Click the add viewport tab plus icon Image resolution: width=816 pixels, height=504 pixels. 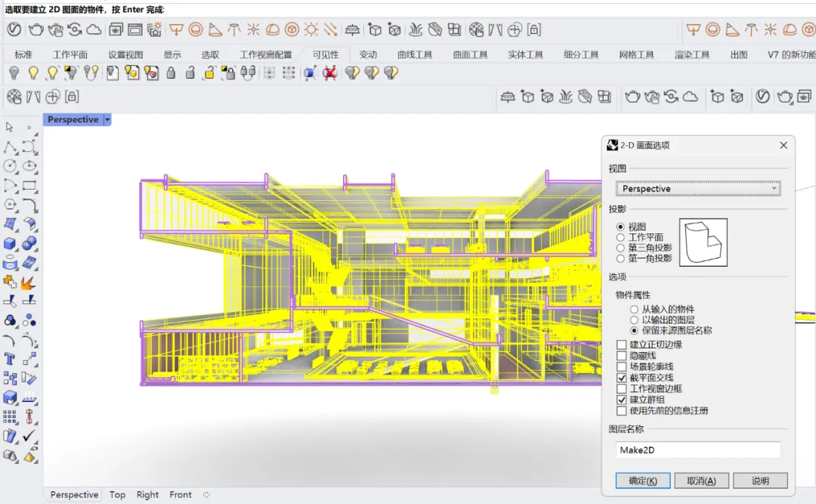[206, 495]
